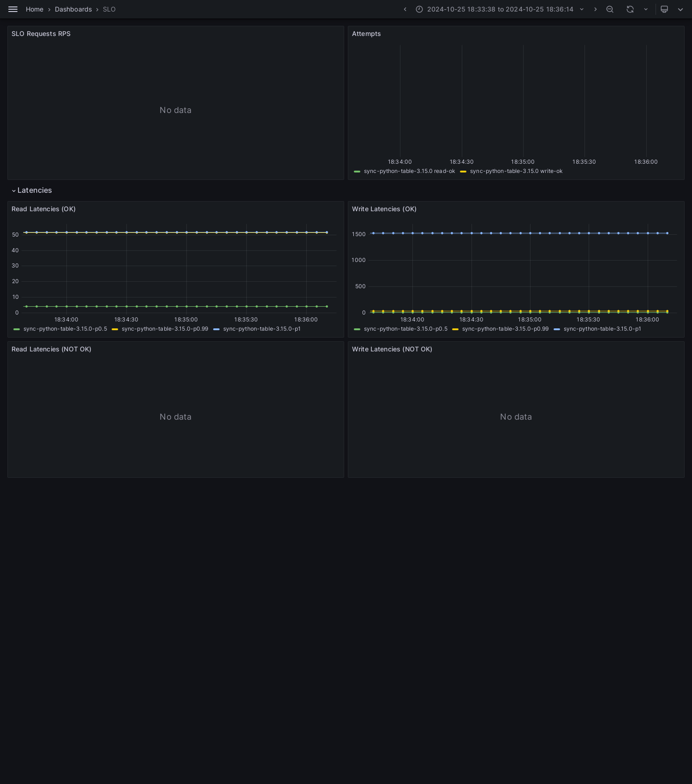This screenshot has width=692, height=784.
Task: Go to Home breadcrumb
Action: [x=35, y=9]
